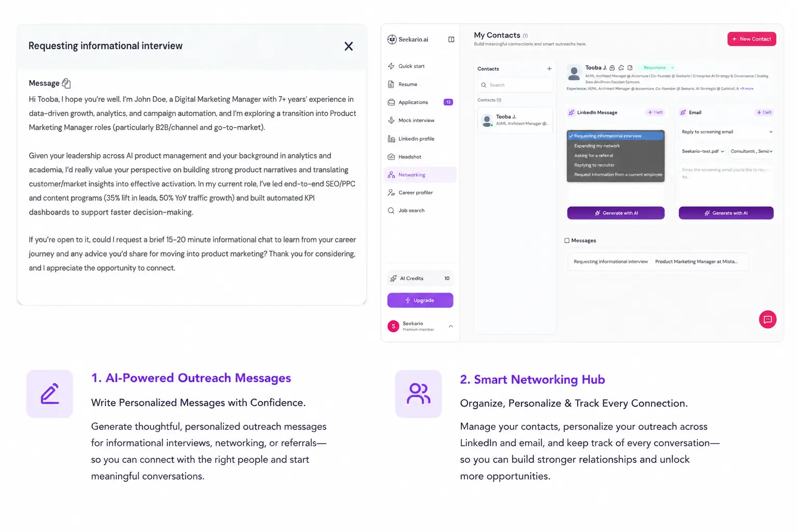
Task: Click the Mock interview microphone icon
Action: [391, 121]
